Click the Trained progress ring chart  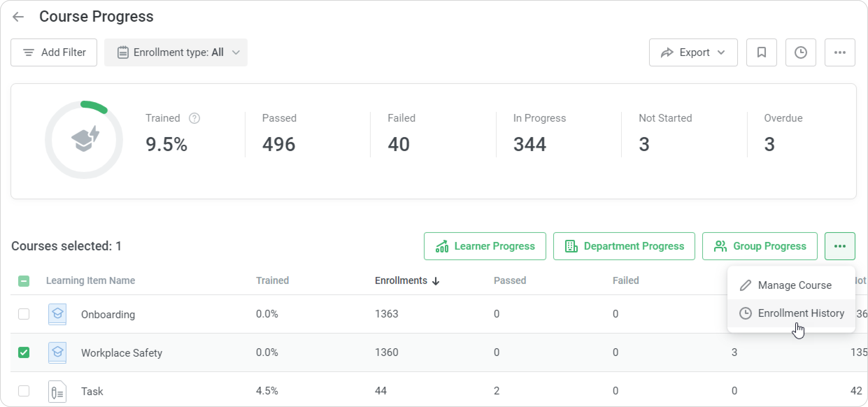coord(84,140)
